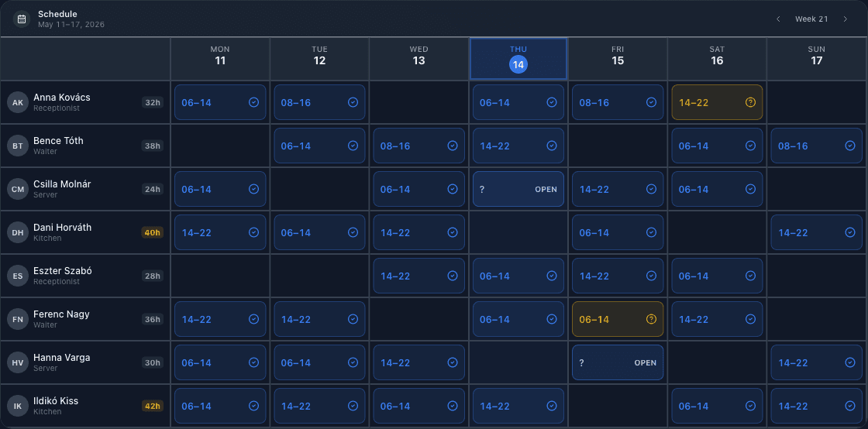
Task: Click Dani Horváth's 40h hours badge
Action: (x=152, y=232)
